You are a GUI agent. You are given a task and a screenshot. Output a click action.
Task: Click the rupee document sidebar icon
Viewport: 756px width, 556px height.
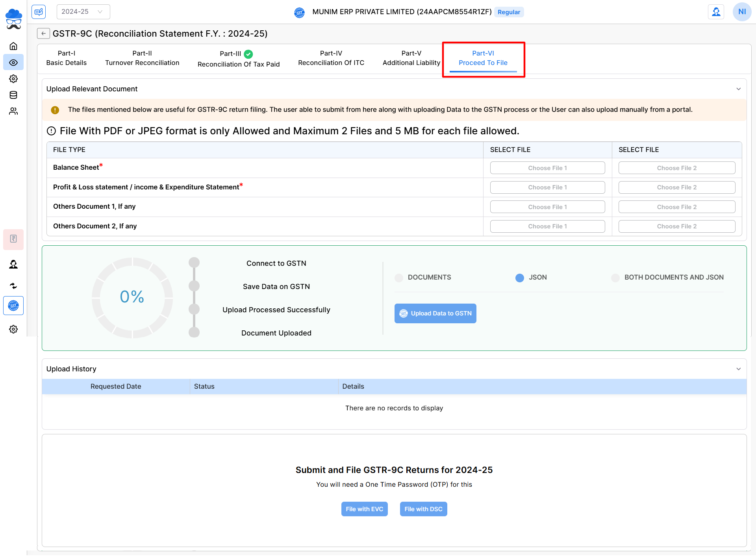pos(13,239)
